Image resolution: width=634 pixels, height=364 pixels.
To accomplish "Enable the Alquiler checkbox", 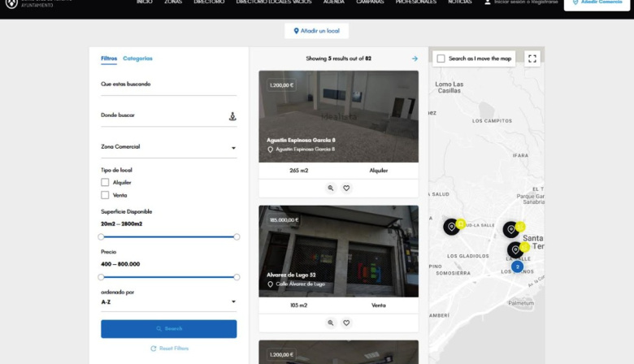I will coord(105,182).
